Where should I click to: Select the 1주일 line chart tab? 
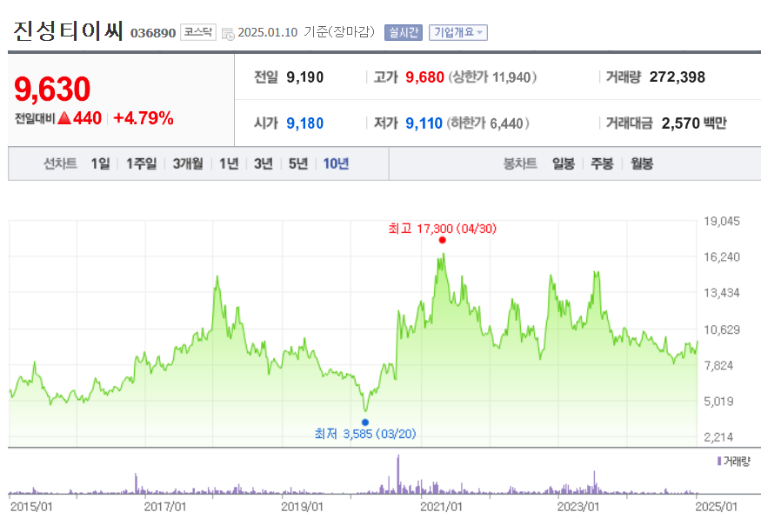141,164
